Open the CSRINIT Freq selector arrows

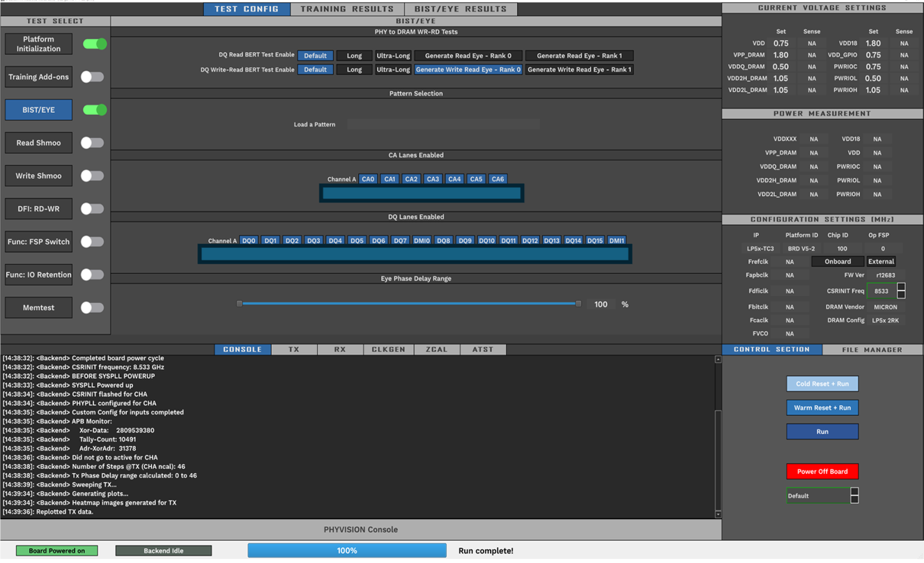tap(901, 291)
